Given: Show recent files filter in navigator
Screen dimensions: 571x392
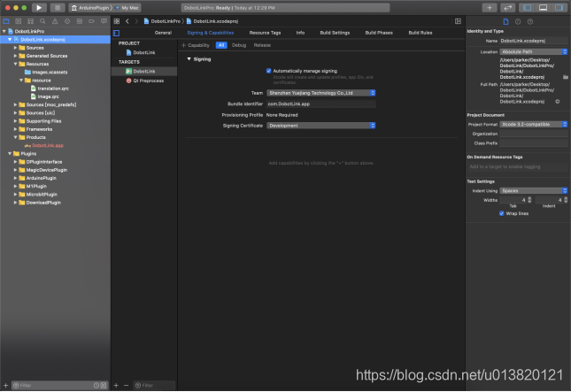Looking at the screenshot, I should click(x=96, y=386).
